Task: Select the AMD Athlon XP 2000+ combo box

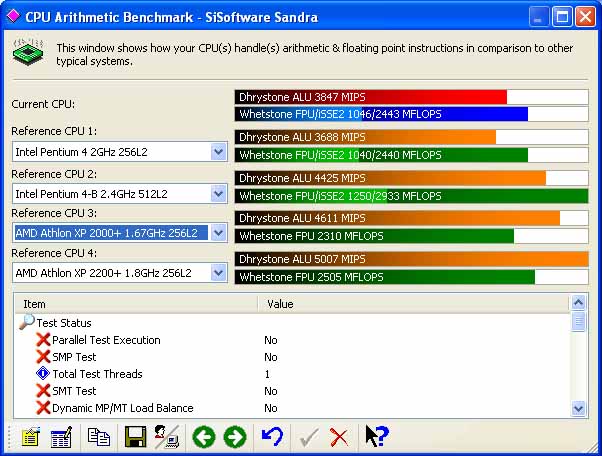Action: [x=120, y=233]
